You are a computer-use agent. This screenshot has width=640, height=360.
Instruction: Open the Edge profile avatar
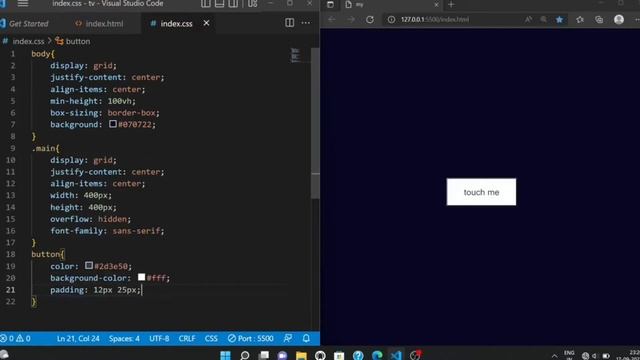point(619,19)
